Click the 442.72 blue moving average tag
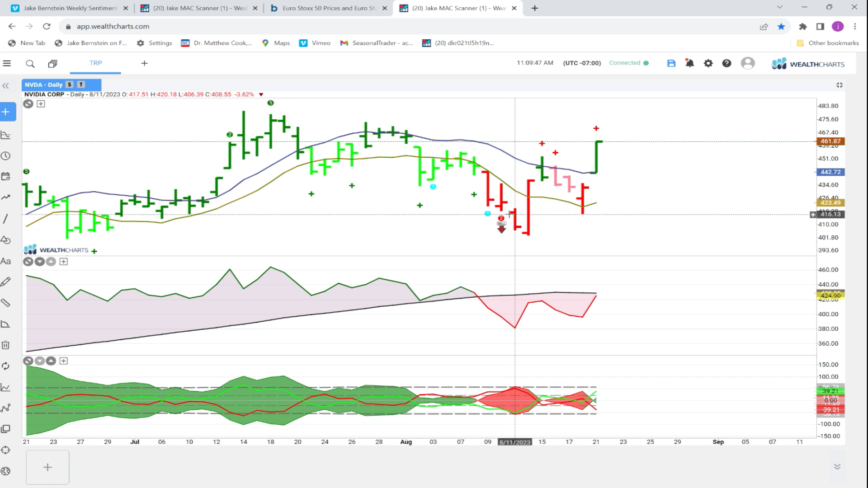Screen dimensions: 868x488 830,172
